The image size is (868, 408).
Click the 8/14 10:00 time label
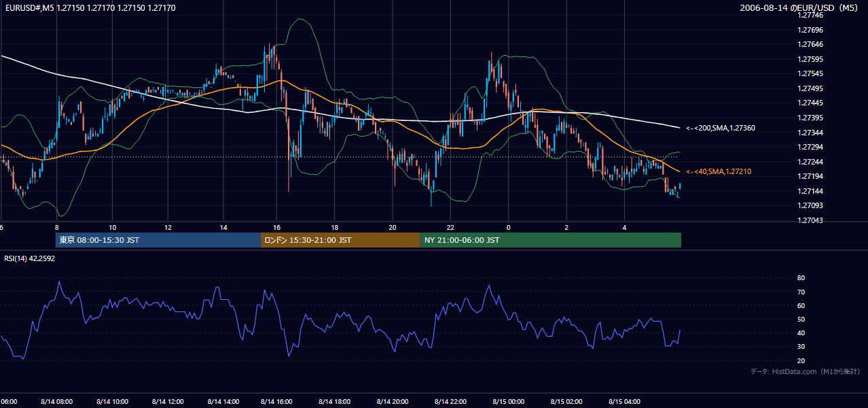click(112, 402)
